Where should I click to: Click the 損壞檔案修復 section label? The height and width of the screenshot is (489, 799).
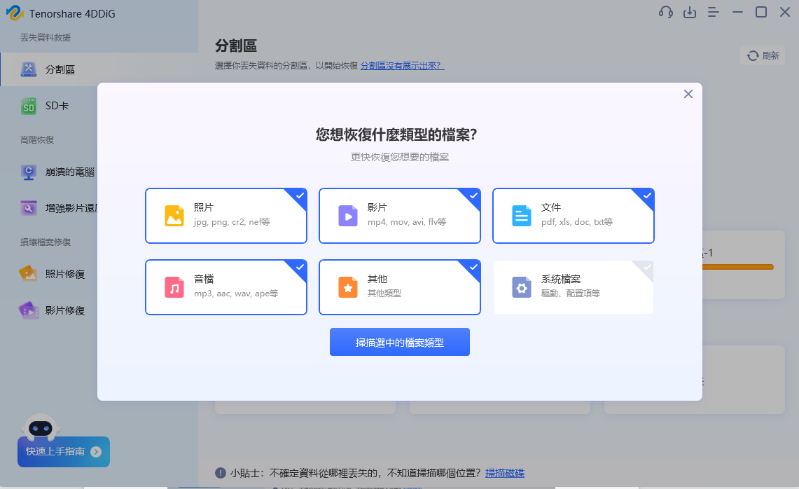coord(45,242)
